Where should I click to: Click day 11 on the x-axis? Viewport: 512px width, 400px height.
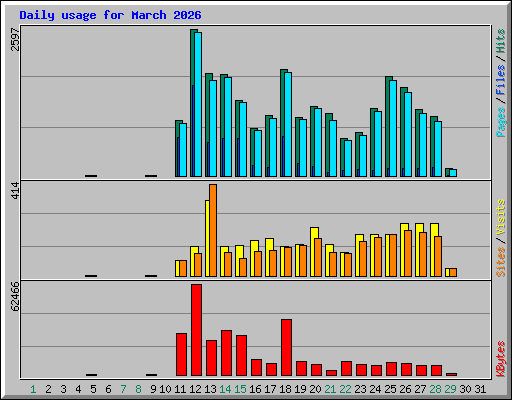tap(180, 389)
